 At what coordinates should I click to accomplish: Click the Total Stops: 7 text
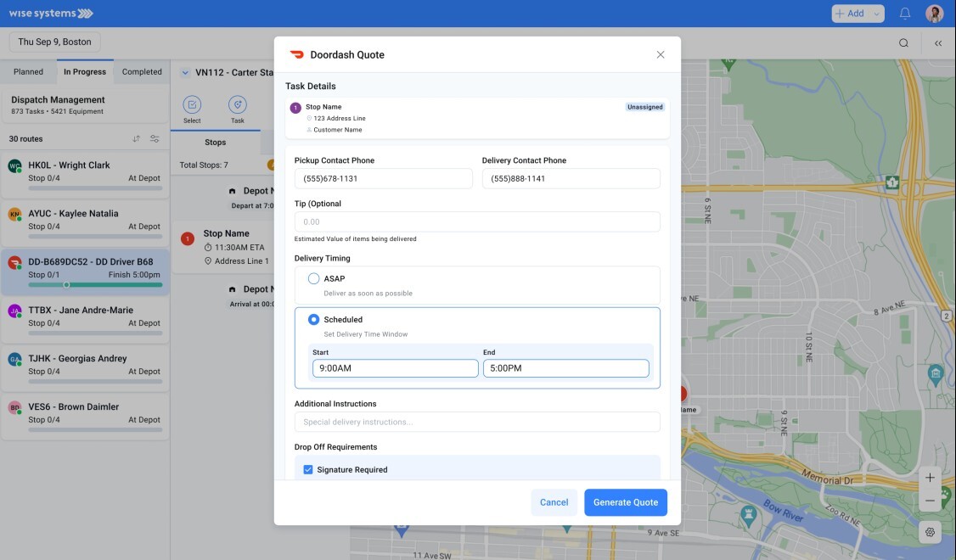pos(204,165)
